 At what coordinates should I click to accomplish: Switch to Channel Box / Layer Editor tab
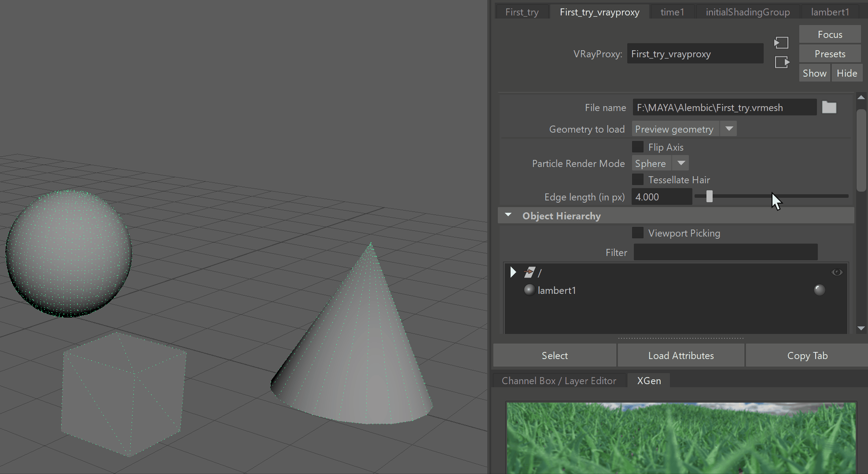pos(559,381)
